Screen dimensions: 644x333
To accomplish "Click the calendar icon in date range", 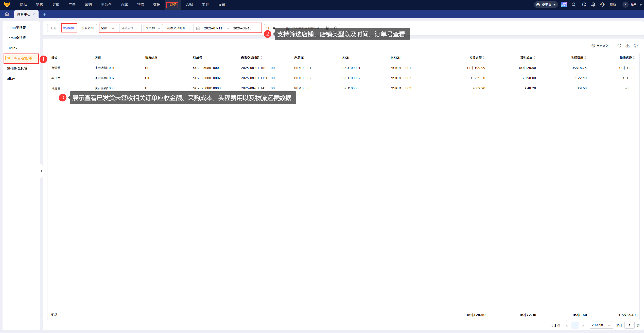I will point(198,28).
